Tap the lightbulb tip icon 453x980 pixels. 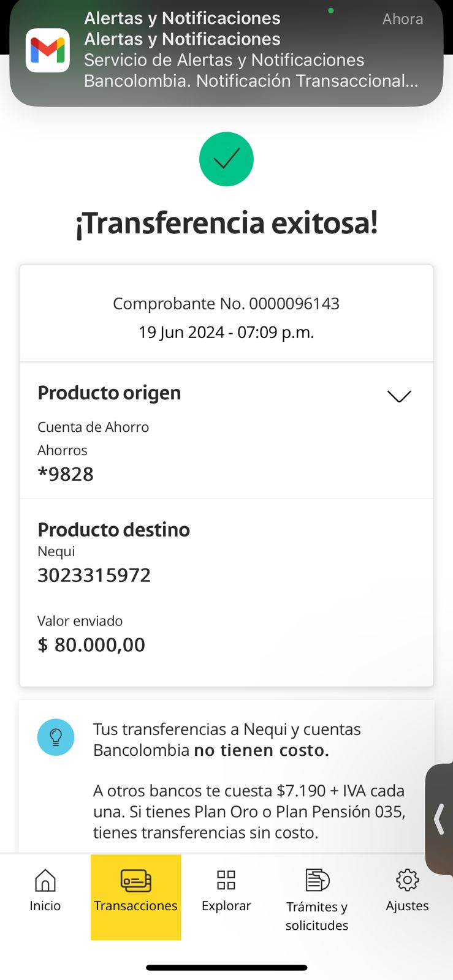pos(56,737)
